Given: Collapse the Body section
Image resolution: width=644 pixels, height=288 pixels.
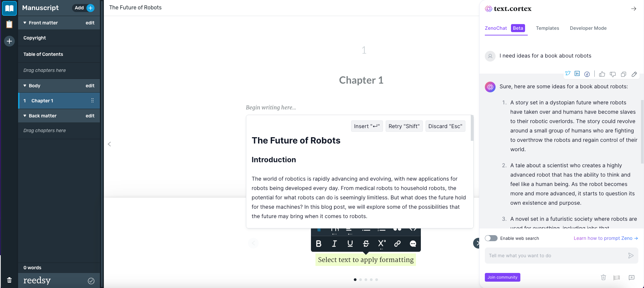Looking at the screenshot, I should [25, 86].
